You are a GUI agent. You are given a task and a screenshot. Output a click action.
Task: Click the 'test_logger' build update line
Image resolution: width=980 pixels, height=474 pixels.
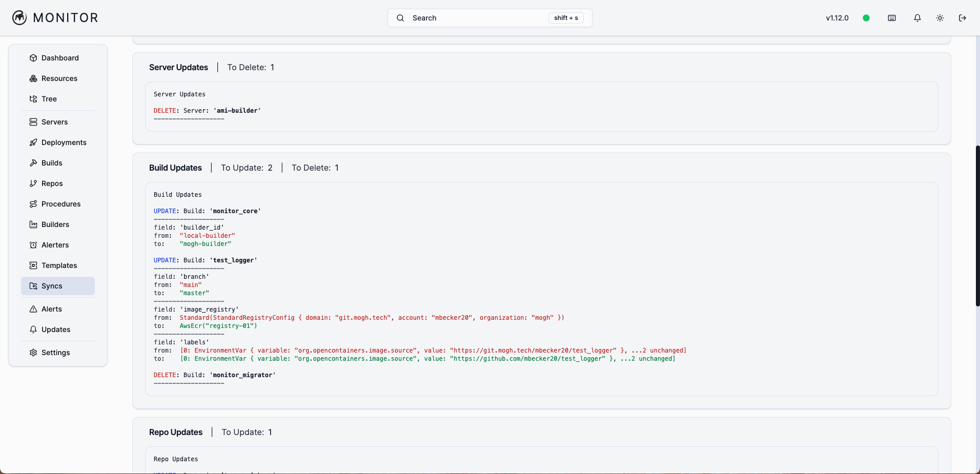(x=206, y=260)
